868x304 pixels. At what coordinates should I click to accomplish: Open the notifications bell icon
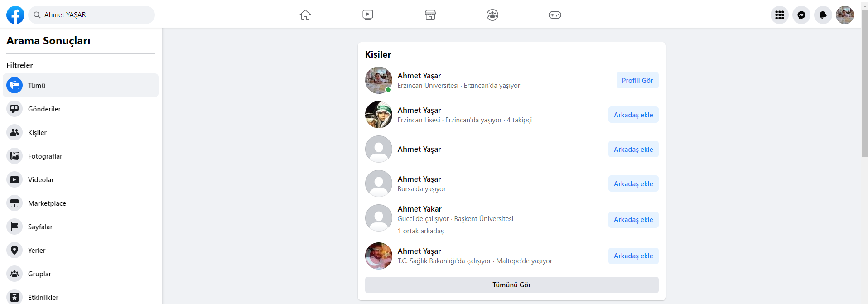click(x=823, y=15)
